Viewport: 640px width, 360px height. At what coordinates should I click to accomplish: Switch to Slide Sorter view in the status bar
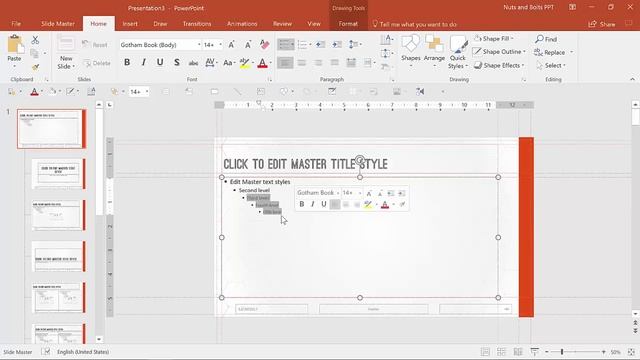(501, 352)
